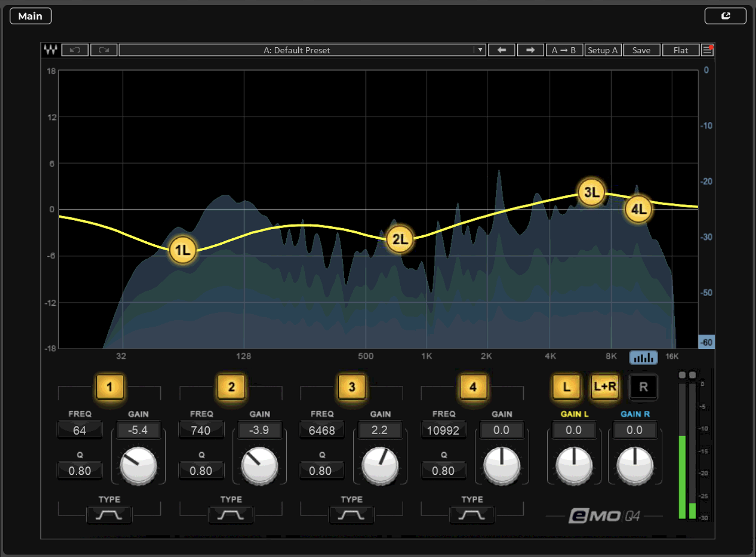Click the 16K frequency axis label
This screenshot has height=557, width=756.
[672, 356]
